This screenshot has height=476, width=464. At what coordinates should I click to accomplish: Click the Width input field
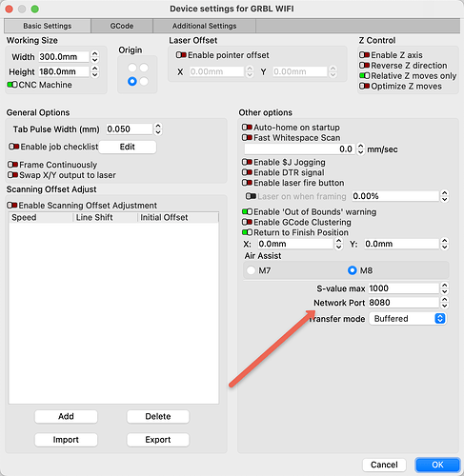click(x=64, y=57)
